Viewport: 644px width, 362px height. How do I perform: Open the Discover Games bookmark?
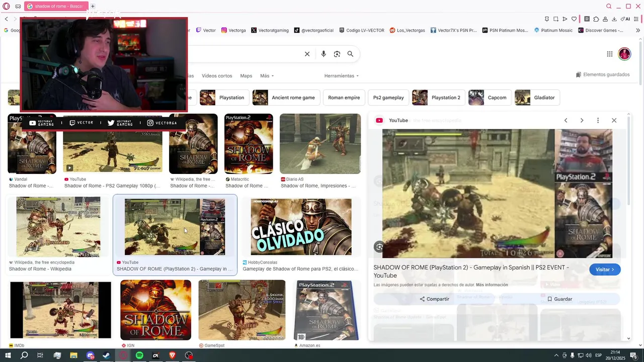tap(601, 30)
